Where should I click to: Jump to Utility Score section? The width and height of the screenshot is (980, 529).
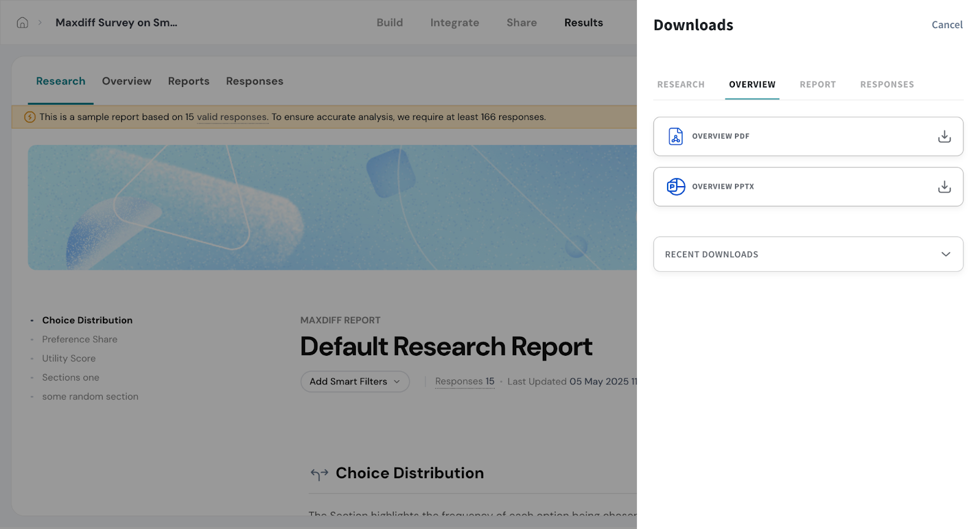click(69, 358)
